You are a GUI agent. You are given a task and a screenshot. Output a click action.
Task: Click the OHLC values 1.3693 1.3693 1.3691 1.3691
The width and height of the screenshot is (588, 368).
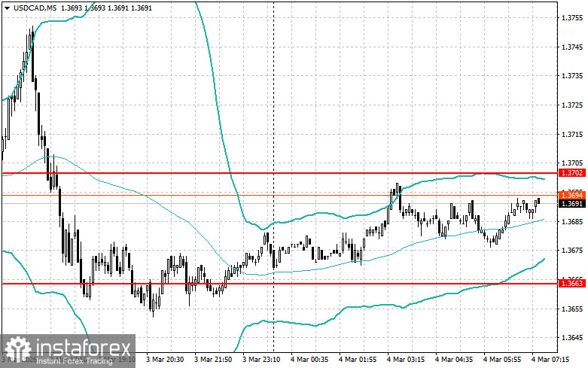coord(106,8)
